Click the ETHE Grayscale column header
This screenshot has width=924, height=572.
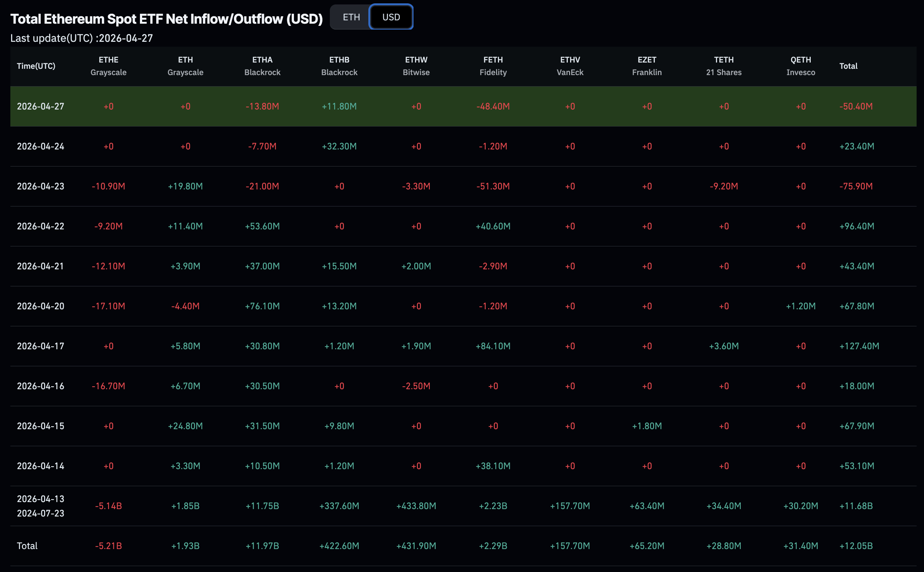(108, 66)
